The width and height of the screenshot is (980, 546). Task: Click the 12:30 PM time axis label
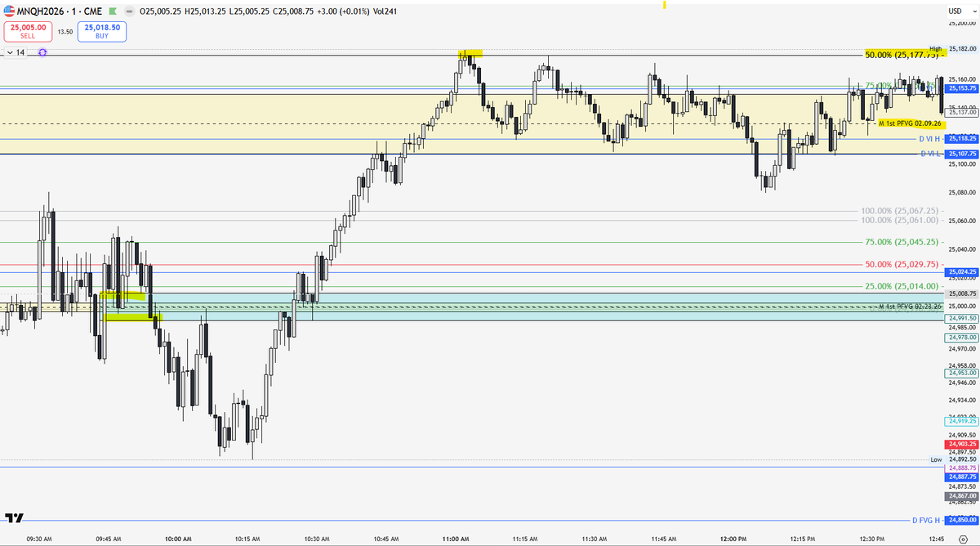point(872,539)
